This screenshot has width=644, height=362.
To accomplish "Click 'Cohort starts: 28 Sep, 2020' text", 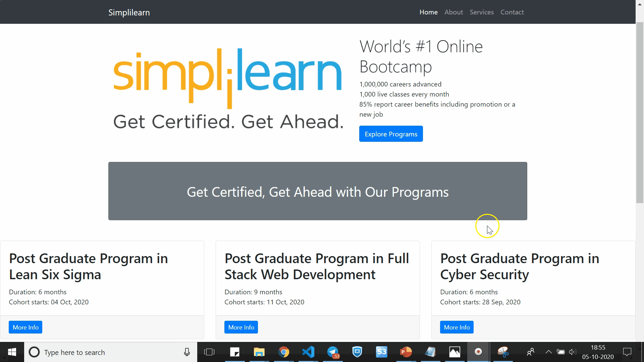I will tap(480, 302).
